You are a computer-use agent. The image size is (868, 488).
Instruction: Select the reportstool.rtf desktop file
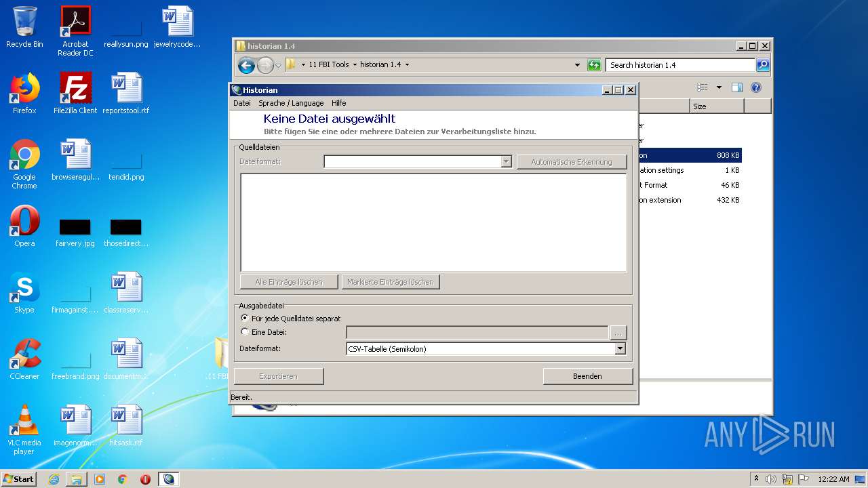point(126,94)
